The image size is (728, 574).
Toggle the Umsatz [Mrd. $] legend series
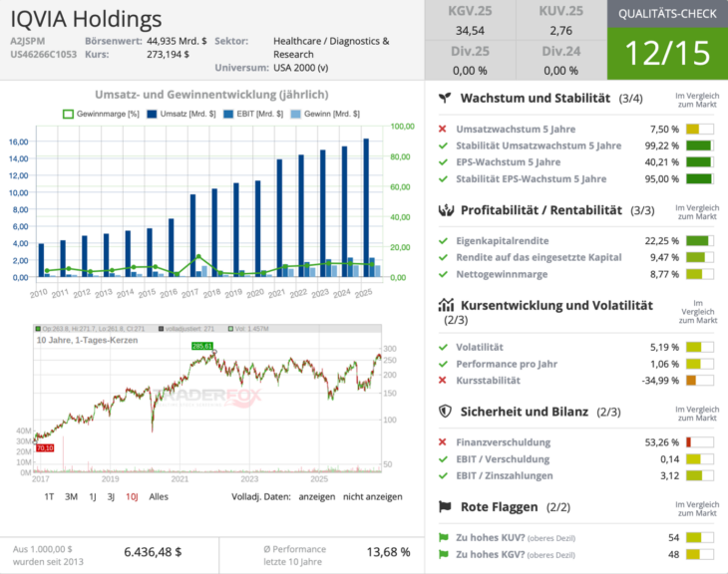(x=182, y=114)
